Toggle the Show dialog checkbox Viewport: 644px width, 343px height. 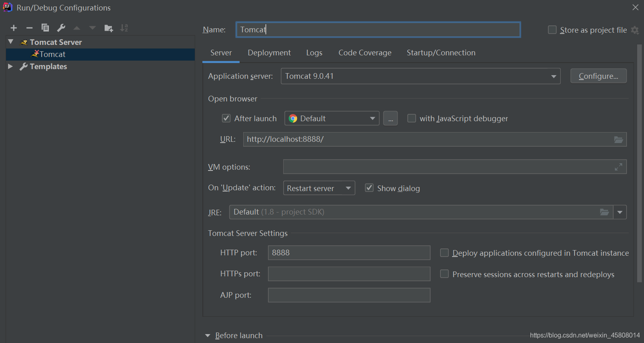click(369, 188)
